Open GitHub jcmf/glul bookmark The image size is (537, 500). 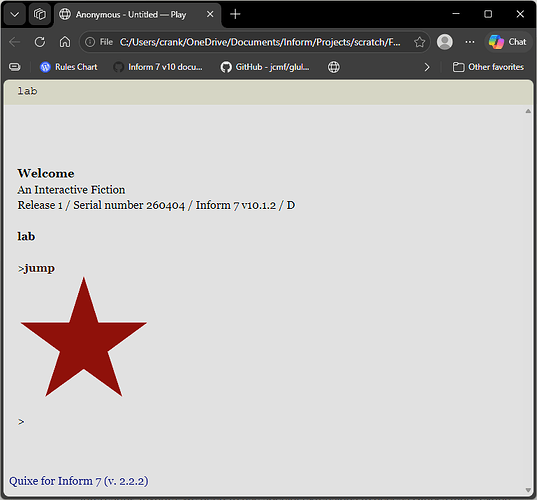coord(265,67)
